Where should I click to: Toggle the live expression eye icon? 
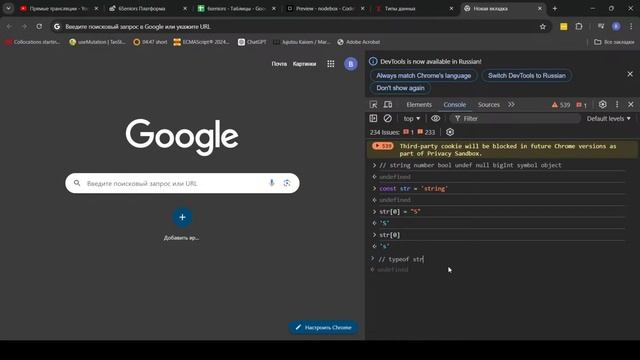pyautogui.click(x=436, y=118)
